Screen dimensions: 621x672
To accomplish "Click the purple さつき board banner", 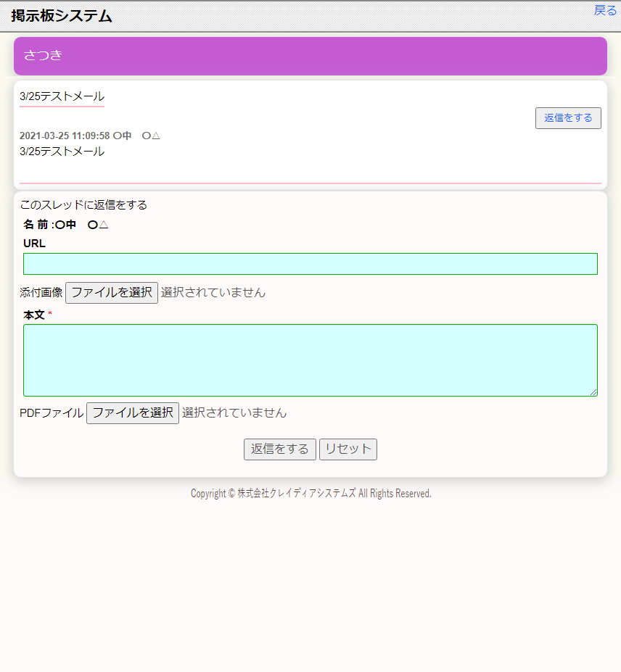I will coord(310,56).
